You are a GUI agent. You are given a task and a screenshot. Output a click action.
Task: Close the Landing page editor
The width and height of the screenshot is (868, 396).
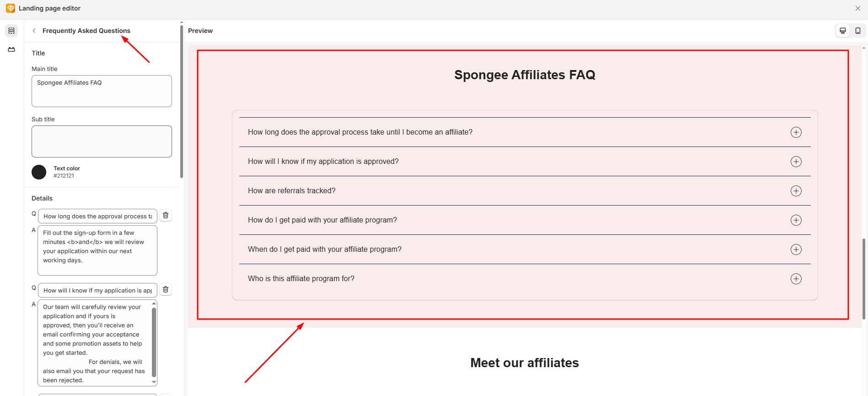click(858, 8)
